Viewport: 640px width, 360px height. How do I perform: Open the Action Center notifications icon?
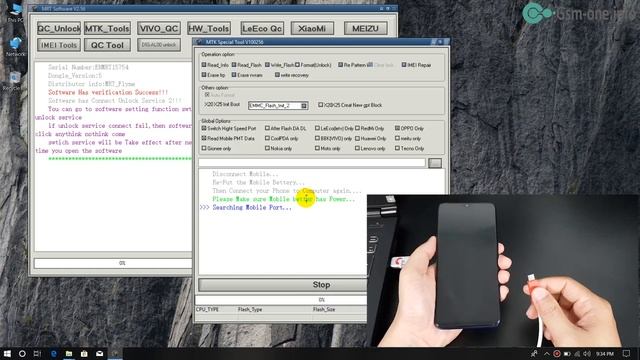(x=627, y=353)
